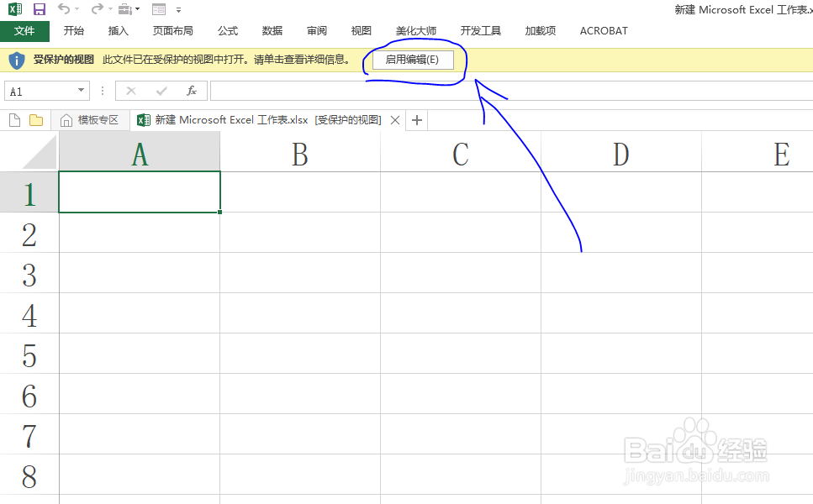This screenshot has height=504, width=813.
Task: Click the Insert Function fx icon
Action: [x=192, y=92]
